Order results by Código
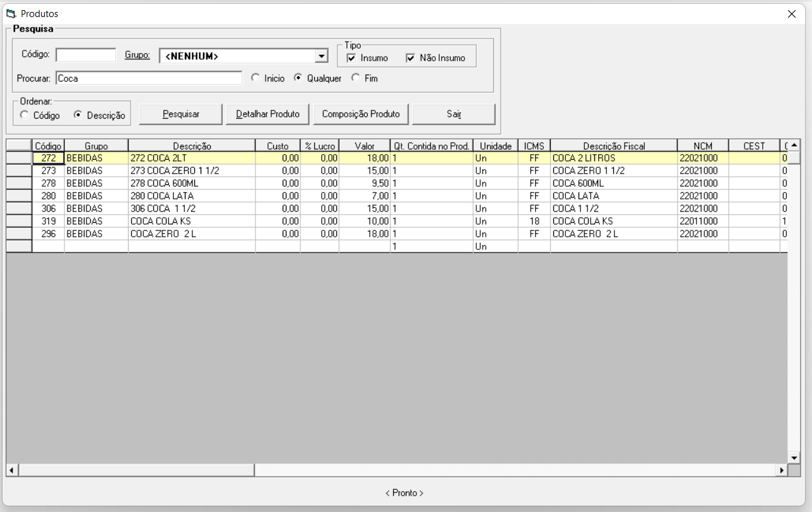Screen dimensions: 812x512 point(25,116)
